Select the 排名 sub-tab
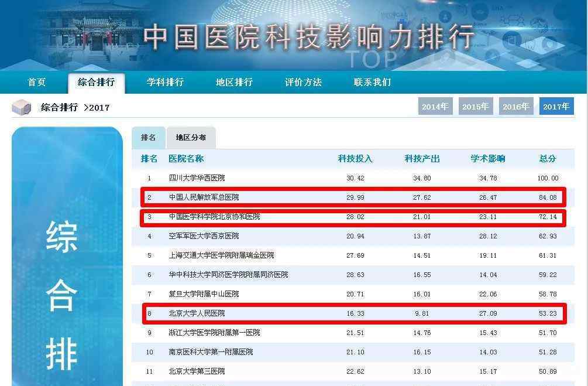 click(149, 138)
